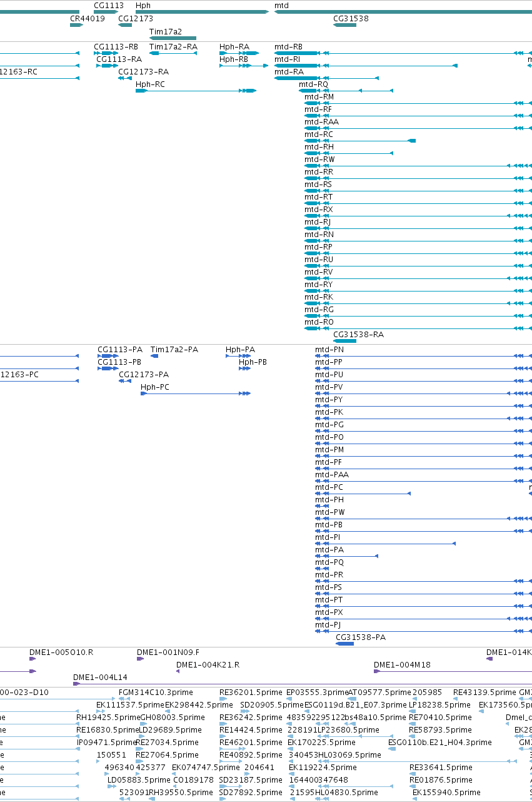Select transcript label mtd-RY
Screen dimensions: 532x802
click(x=319, y=285)
